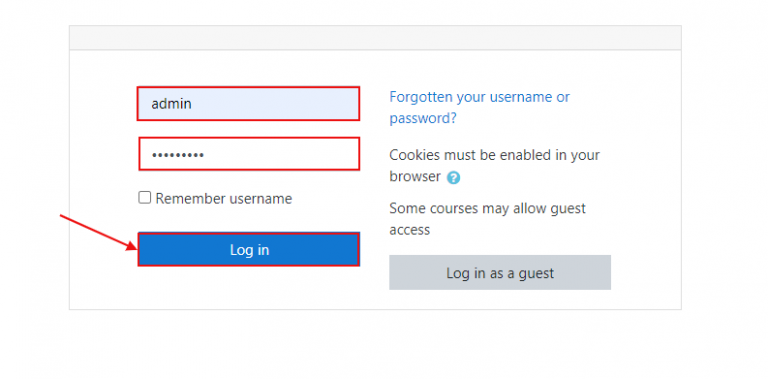Focus the username field containing admin
The height and width of the screenshot is (379, 768).
(248, 104)
